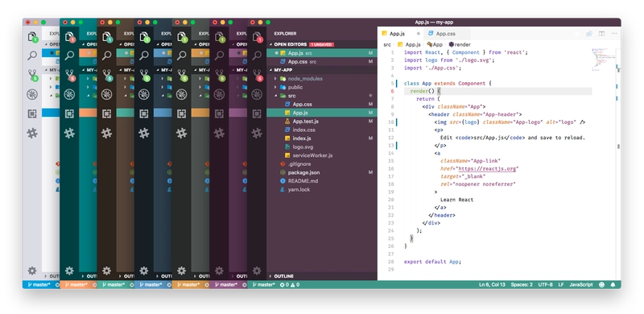Open the Debug view in the frontmost window
The height and width of the screenshot is (314, 644).
pos(257,94)
